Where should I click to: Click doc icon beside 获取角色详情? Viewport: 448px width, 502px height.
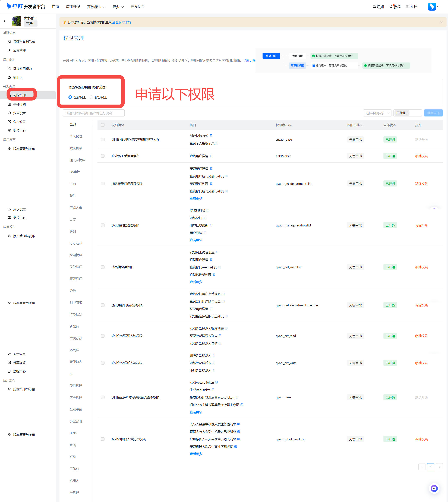(211, 309)
